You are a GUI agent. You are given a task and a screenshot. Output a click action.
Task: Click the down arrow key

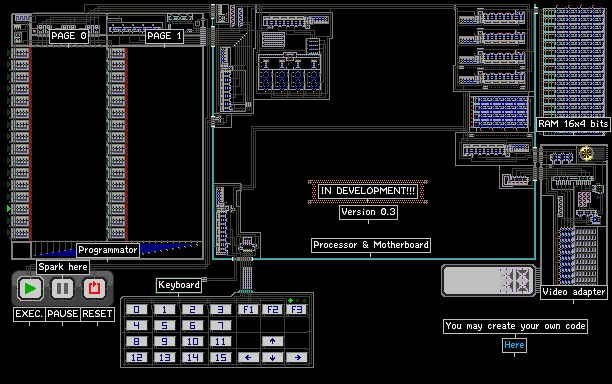click(x=272, y=357)
